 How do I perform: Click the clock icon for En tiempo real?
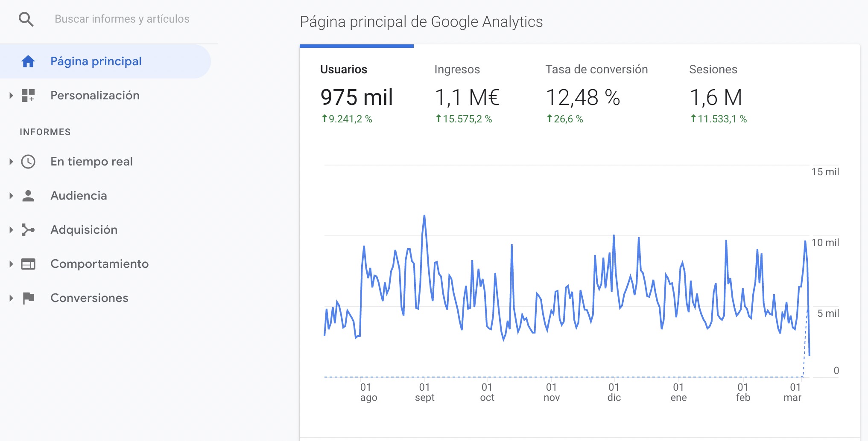(x=28, y=162)
